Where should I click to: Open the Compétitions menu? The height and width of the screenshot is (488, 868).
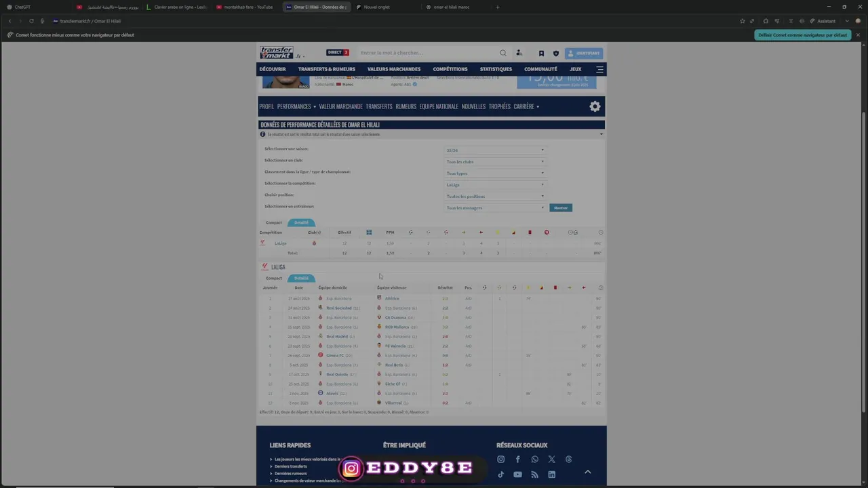(x=450, y=69)
